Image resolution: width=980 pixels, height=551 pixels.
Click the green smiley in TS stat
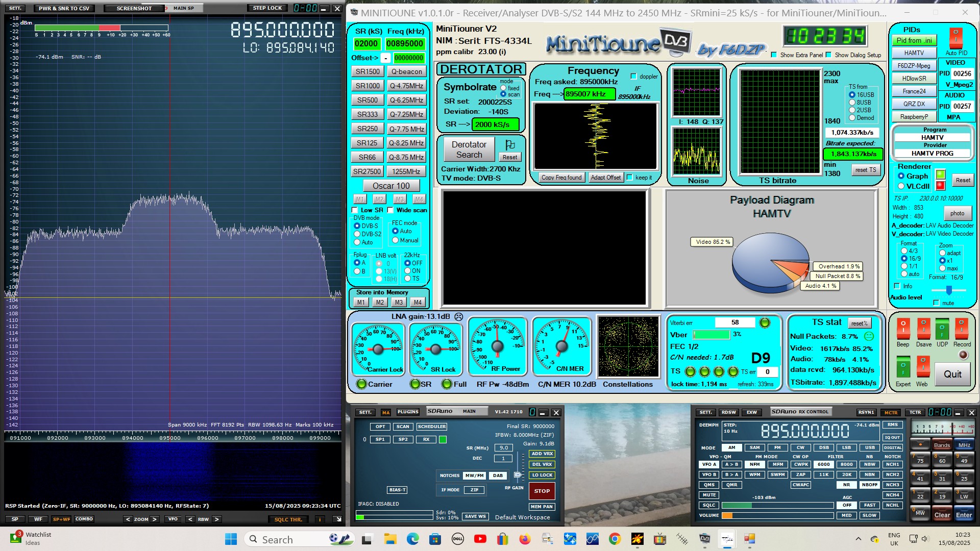click(x=869, y=336)
